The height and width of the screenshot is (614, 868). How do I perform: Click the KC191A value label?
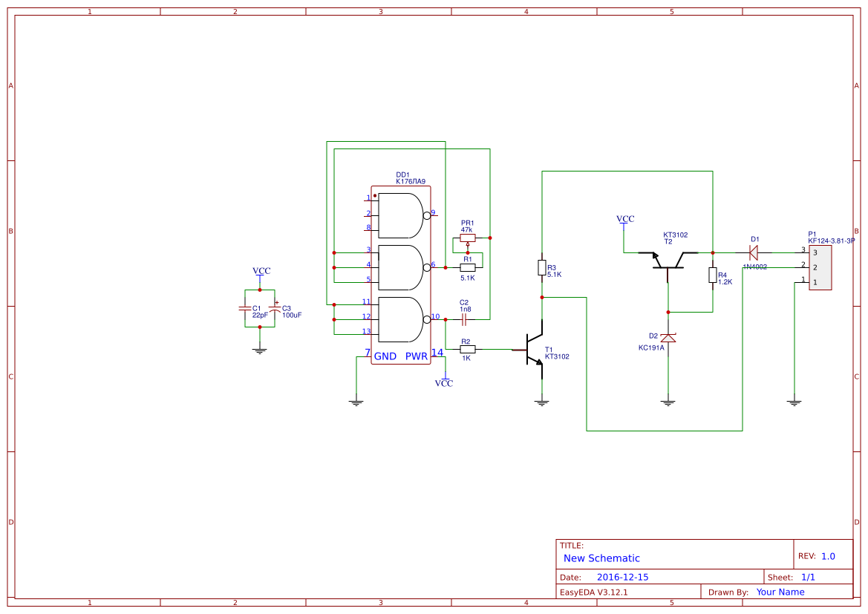coord(651,348)
